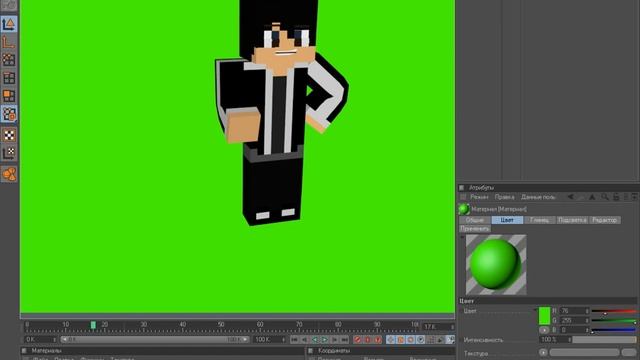The height and width of the screenshot is (360, 640).
Task: Toggle position recording in timeline bar
Action: click(391, 340)
